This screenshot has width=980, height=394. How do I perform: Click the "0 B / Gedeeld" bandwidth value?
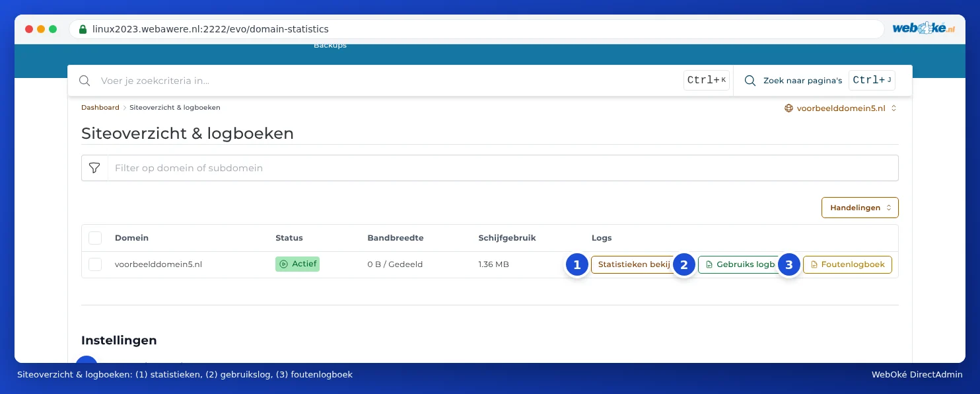click(x=395, y=264)
